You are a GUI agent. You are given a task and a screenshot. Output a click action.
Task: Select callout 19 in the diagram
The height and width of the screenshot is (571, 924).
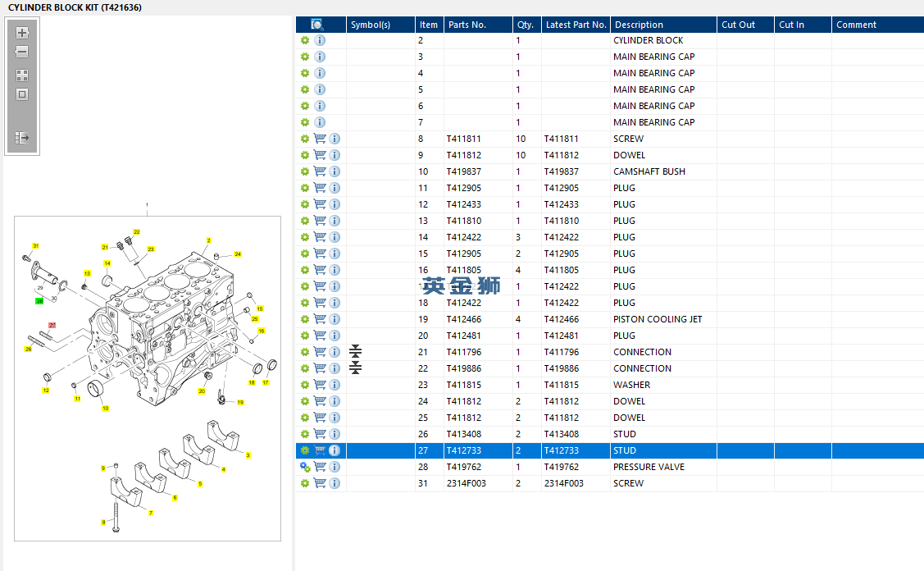pos(240,402)
